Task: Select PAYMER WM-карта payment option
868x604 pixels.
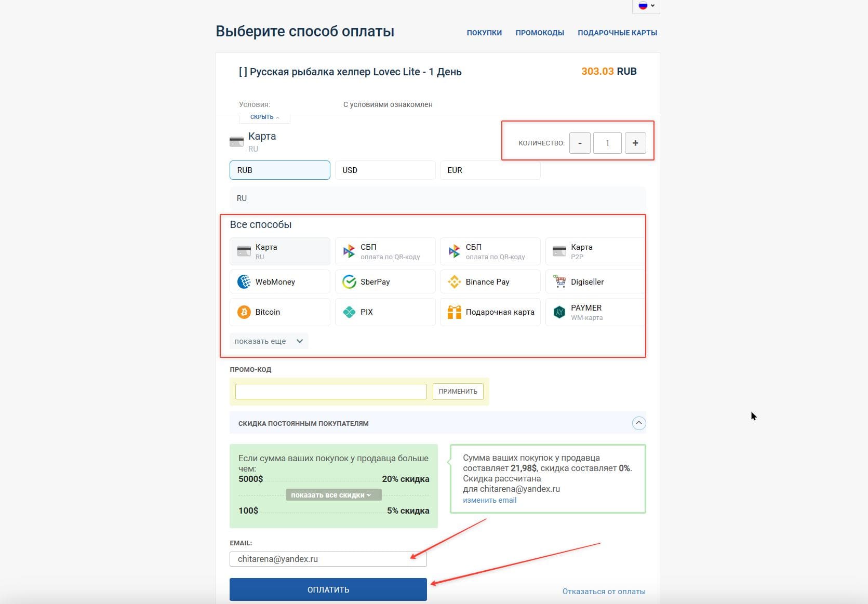Action: (x=595, y=312)
